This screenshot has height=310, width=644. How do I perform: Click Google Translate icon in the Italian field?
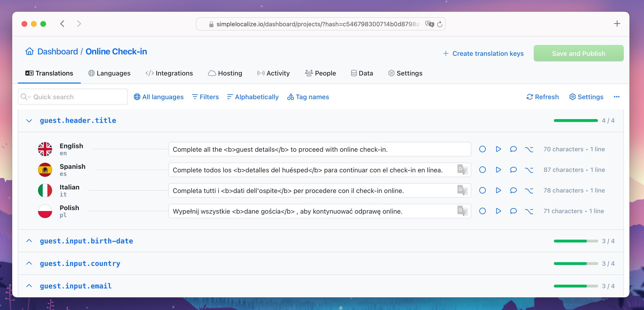pos(462,190)
